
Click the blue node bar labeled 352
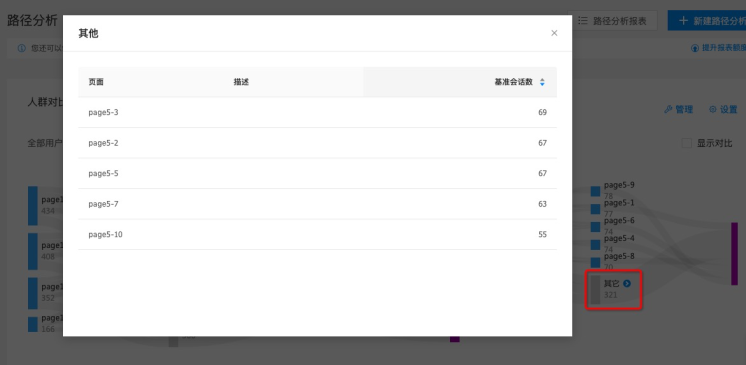coord(32,293)
